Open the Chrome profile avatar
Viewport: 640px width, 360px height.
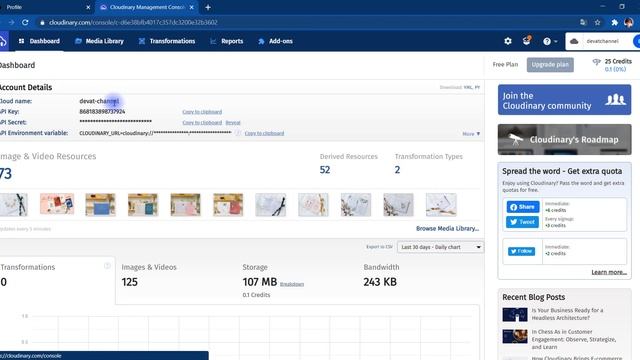(629, 22)
